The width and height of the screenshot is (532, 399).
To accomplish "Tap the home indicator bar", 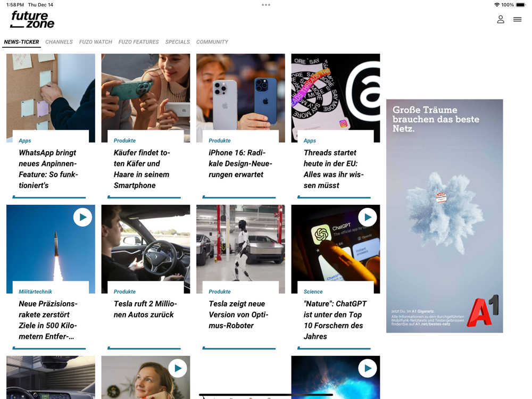I will (266, 395).
